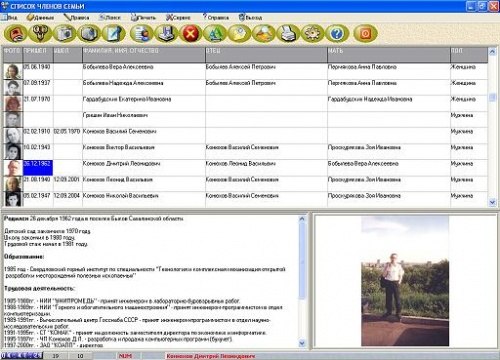Viewport: 500px width, 360px height.
Task: Click the orange folder search toolbar icon
Action: click(x=264, y=34)
